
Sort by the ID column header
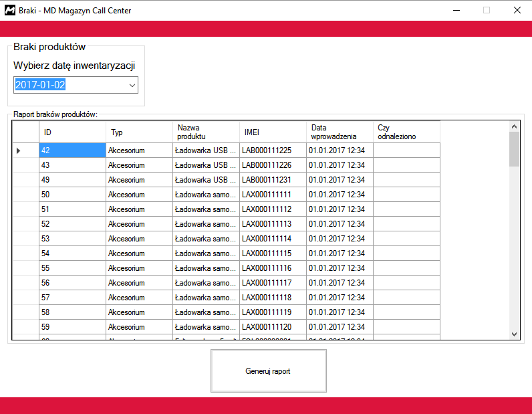[x=73, y=132]
